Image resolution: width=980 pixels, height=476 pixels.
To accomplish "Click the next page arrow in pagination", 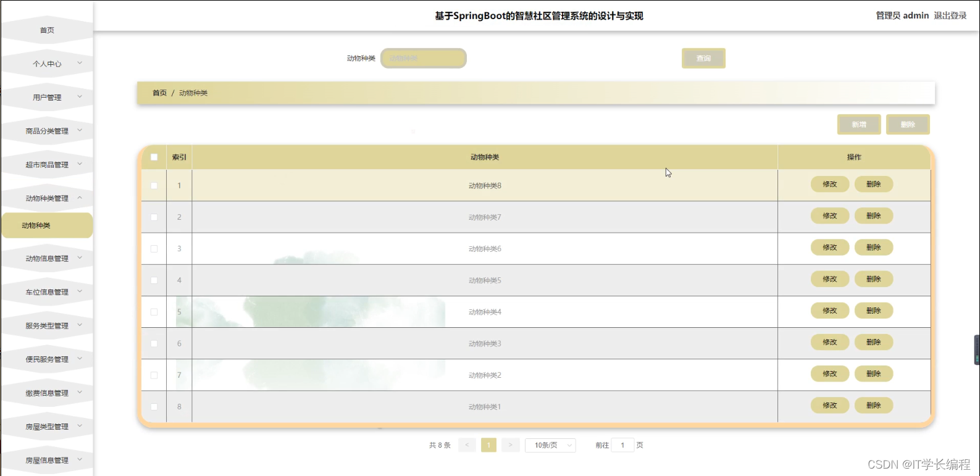I will point(510,445).
